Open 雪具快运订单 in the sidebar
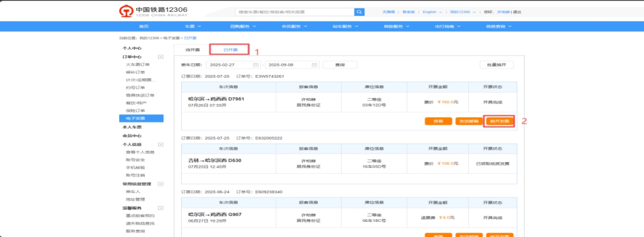Viewport: 644px width, 237px height. tap(140, 95)
